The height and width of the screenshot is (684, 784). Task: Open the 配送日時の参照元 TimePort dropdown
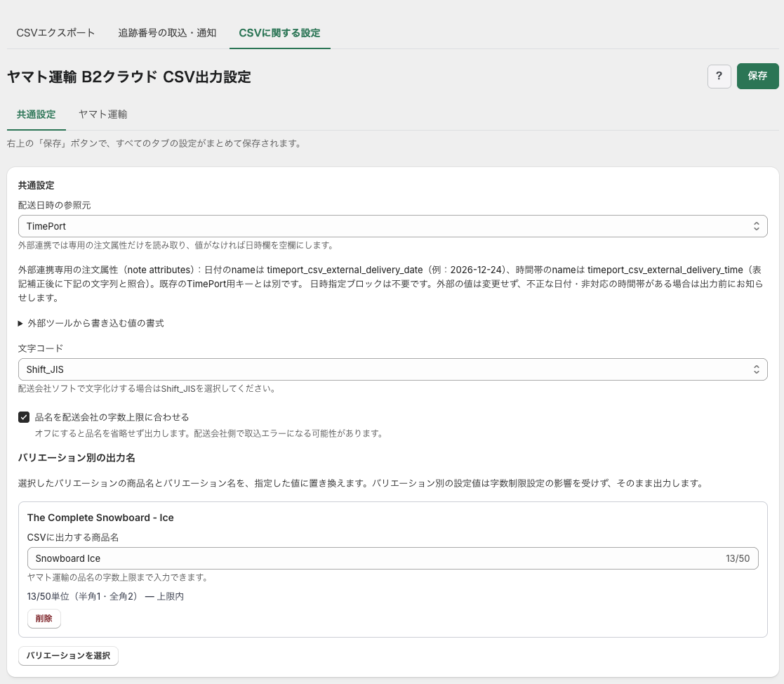pyautogui.click(x=392, y=226)
